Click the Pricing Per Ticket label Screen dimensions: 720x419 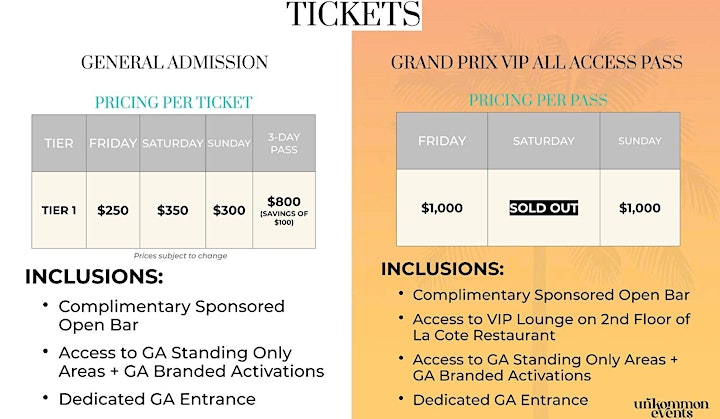(174, 102)
